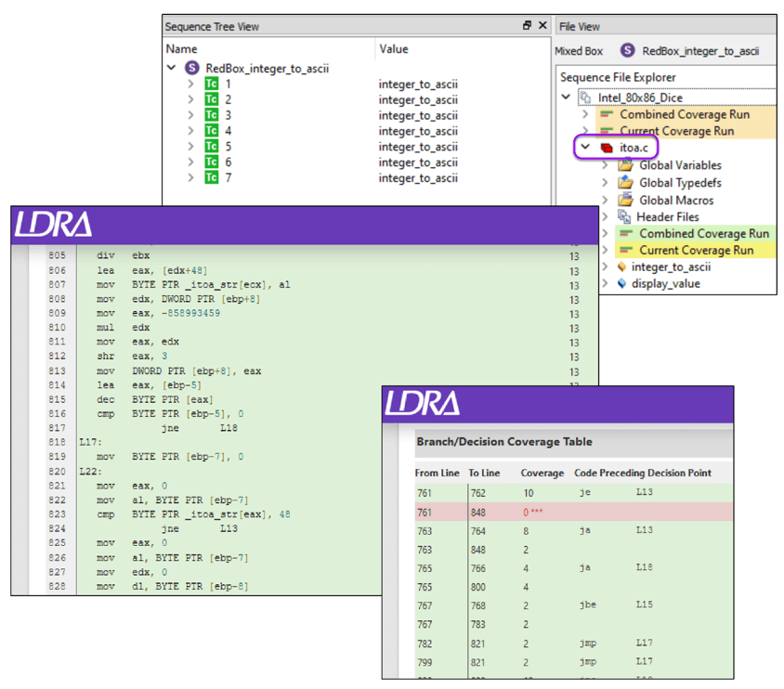This screenshot has height=689, width=784.
Task: Click the Global Typedefs folder icon
Action: pyautogui.click(x=625, y=182)
